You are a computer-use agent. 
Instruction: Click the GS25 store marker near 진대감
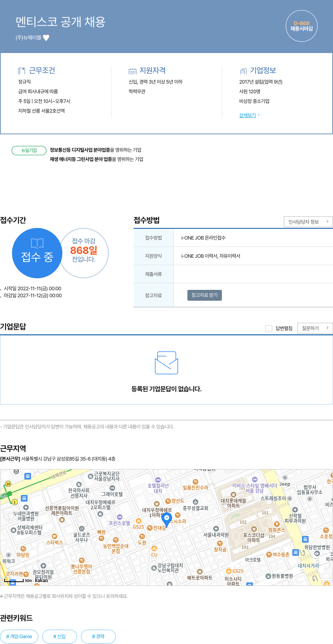click(138, 521)
